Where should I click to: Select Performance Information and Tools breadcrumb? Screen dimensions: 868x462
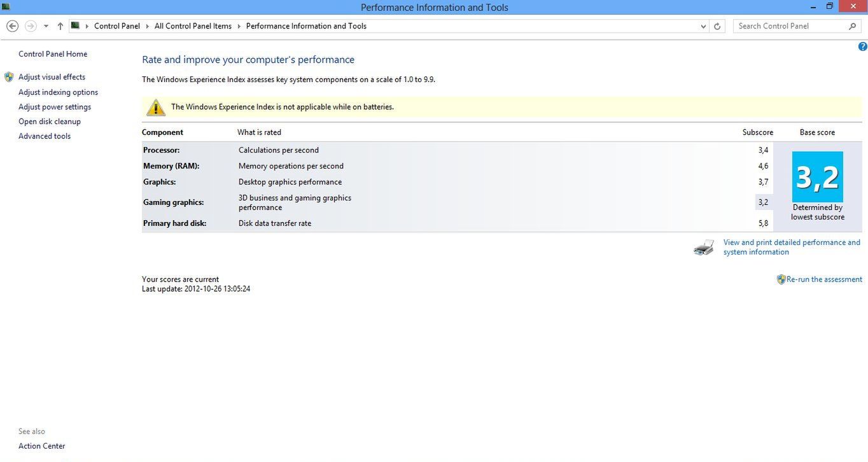[x=306, y=26]
